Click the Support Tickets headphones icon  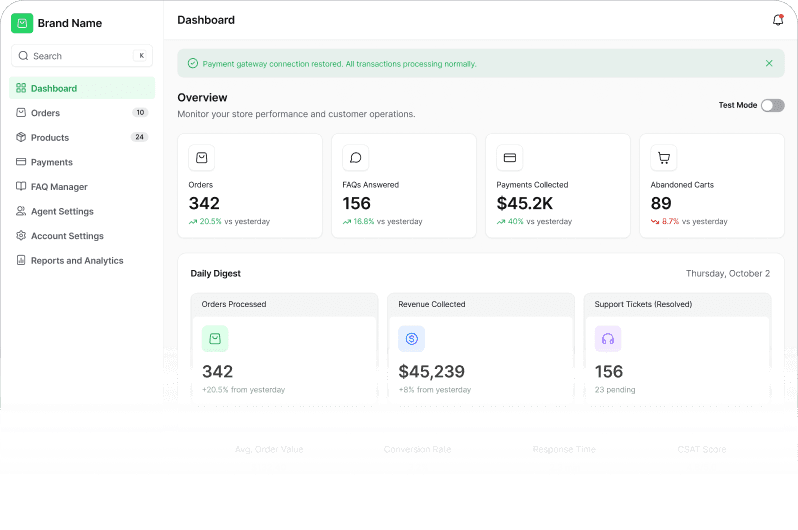click(x=607, y=339)
